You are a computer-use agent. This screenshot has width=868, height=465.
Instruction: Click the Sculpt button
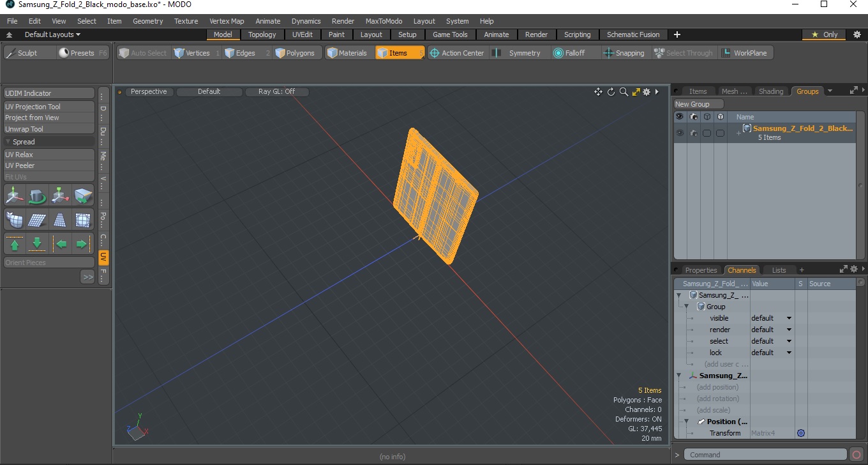(x=29, y=53)
